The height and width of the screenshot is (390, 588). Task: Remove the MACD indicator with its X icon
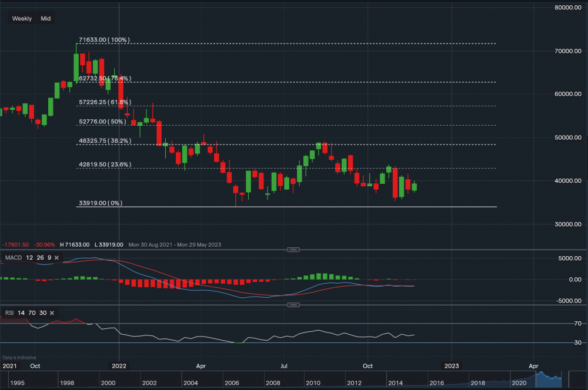(57, 258)
